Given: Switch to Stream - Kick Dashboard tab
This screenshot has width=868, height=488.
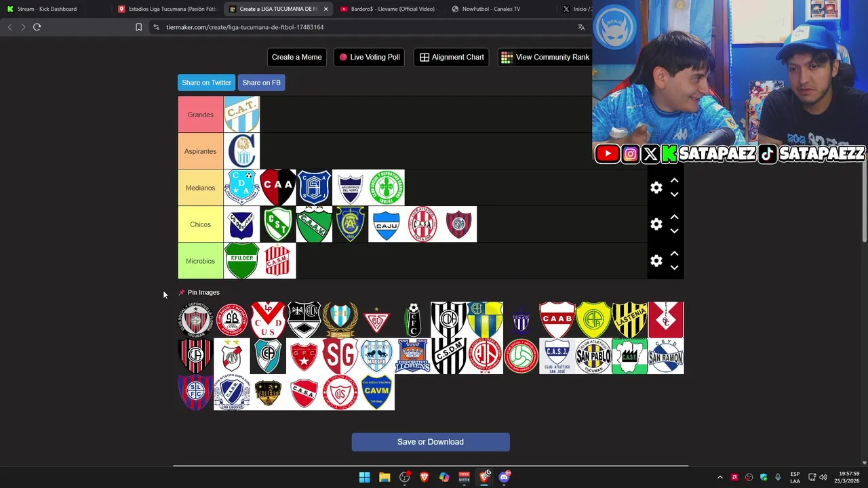Looking at the screenshot, I should coord(54,9).
